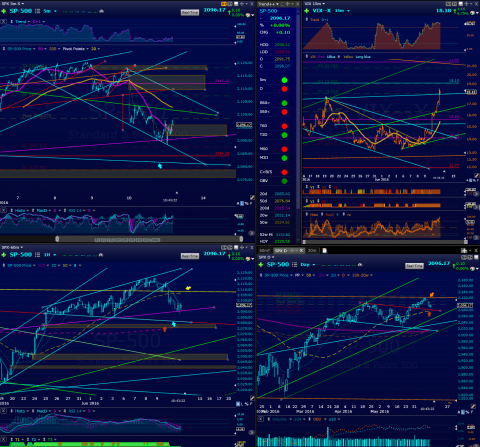Click last price 18.18 in VIX chart

(444, 11)
